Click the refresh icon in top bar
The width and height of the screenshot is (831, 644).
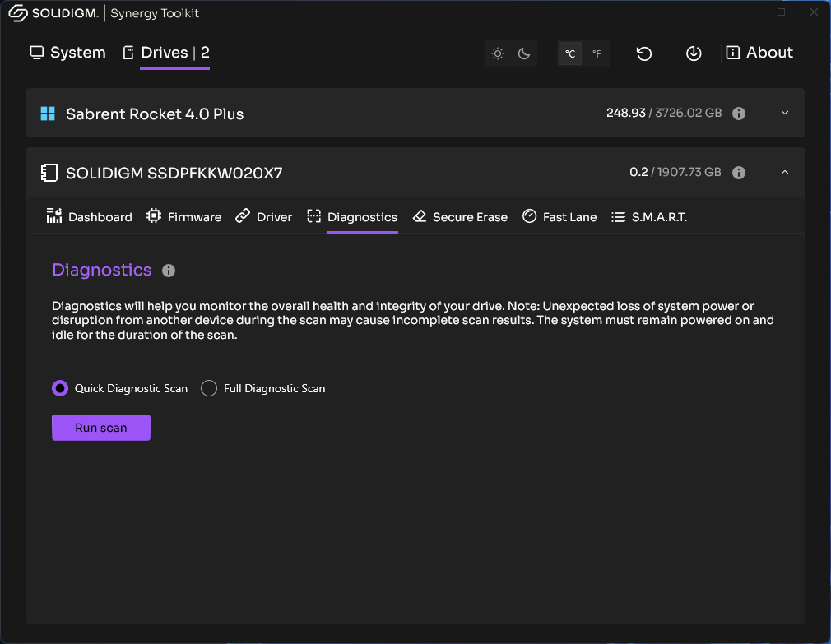pyautogui.click(x=644, y=53)
